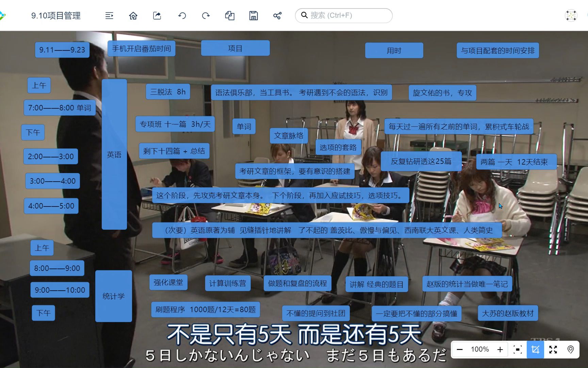Click the app logo at top left
This screenshot has height=368, width=588.
(x=2, y=16)
